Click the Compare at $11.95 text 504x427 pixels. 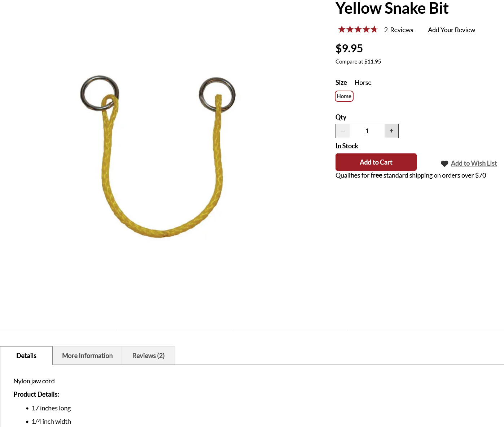(x=358, y=62)
